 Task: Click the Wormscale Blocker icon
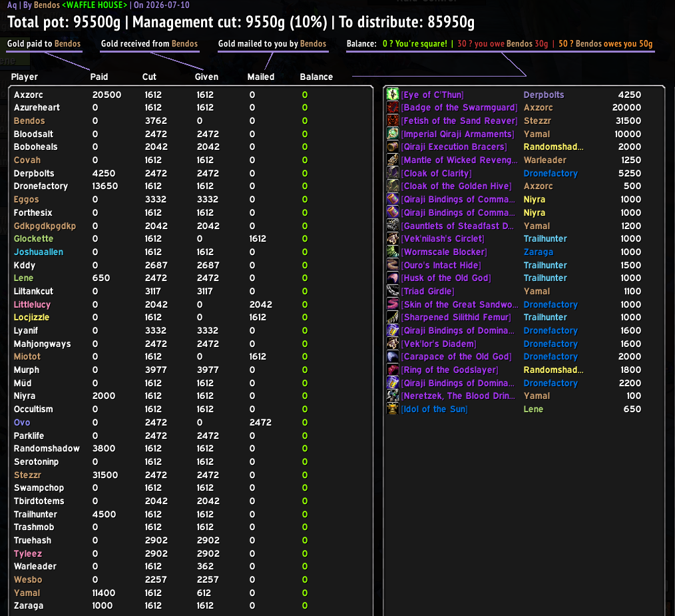pos(393,252)
